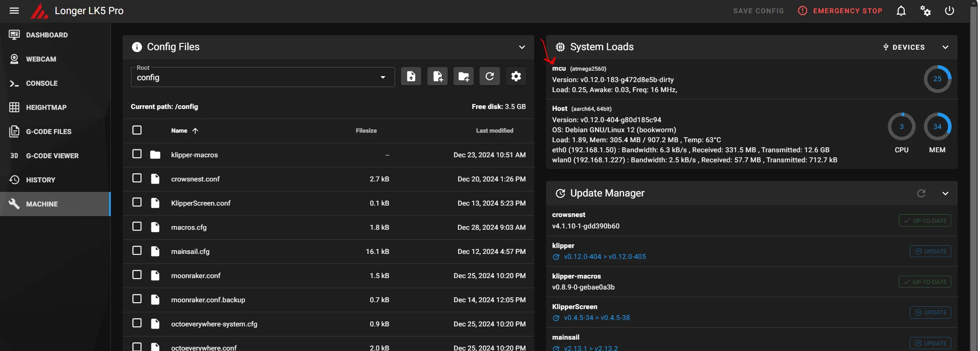Toggle the select-all files checkbox
Screen dimensions: 980x351
coord(137,130)
